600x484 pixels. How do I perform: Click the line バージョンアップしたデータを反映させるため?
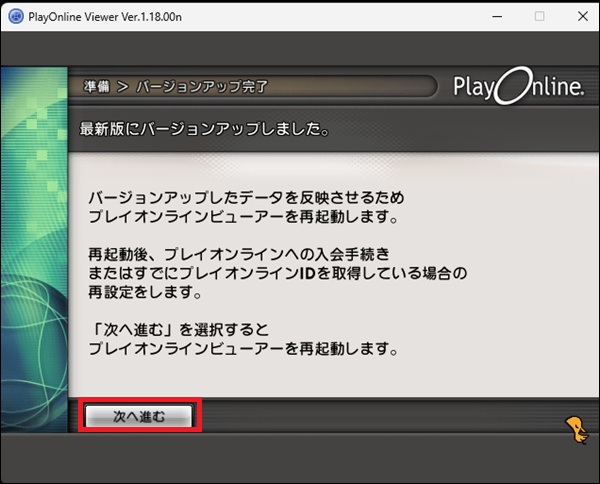point(245,197)
